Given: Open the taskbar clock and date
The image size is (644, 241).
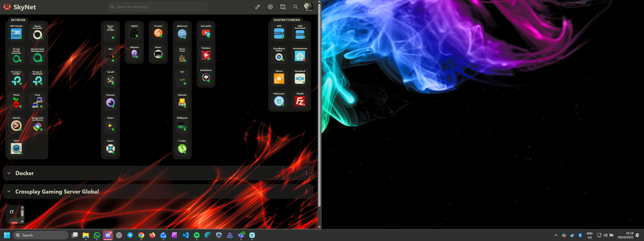Looking at the screenshot, I should (x=626, y=235).
